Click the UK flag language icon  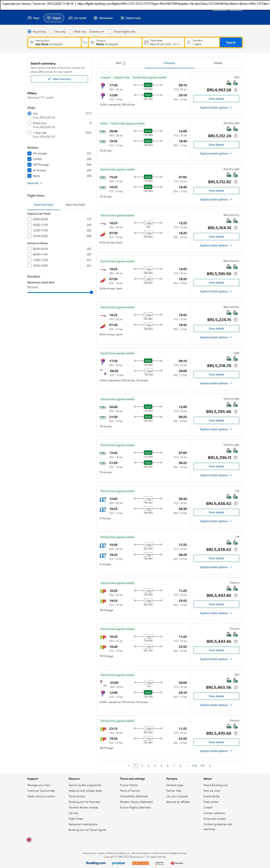click(29, 840)
